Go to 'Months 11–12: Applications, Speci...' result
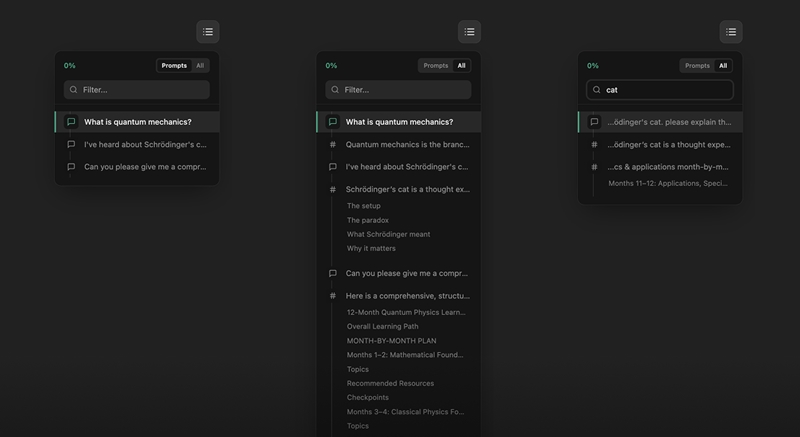Screen dimensions: 800x437 (x=668, y=183)
